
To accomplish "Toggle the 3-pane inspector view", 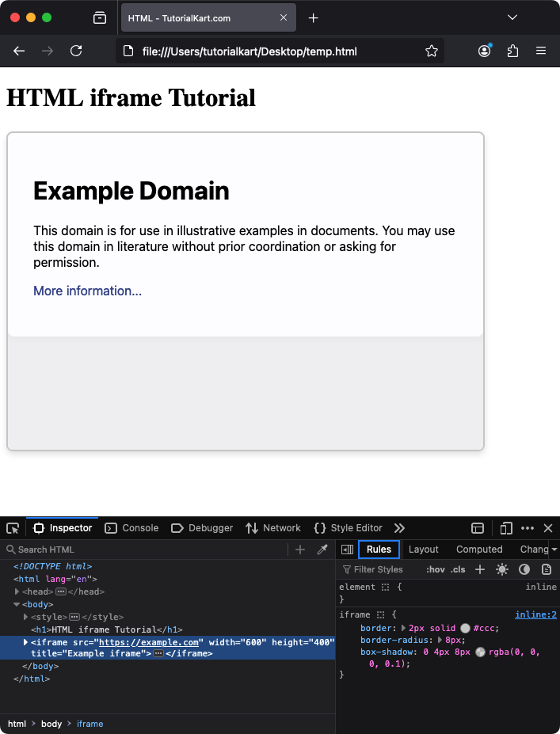I will (347, 549).
